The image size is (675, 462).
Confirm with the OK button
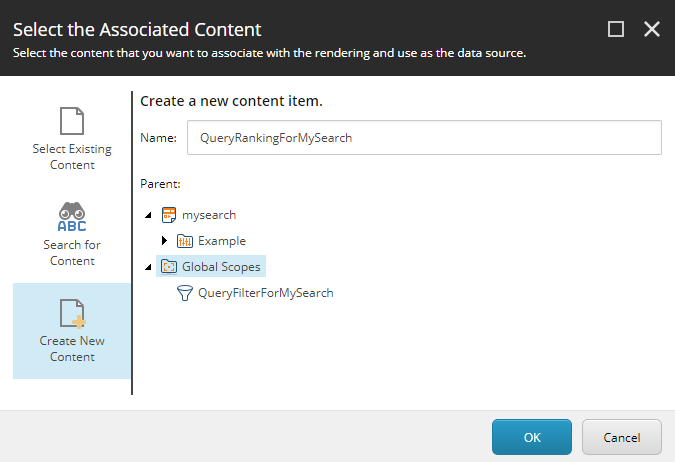pyautogui.click(x=532, y=437)
